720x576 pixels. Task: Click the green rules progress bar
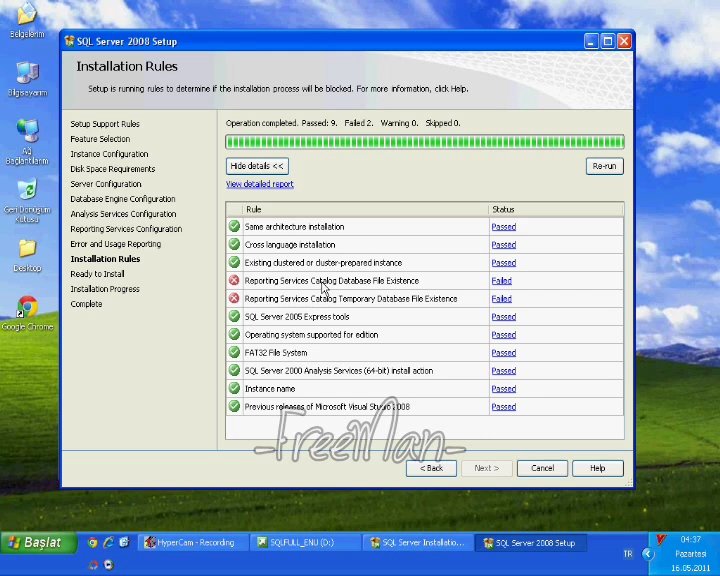(x=425, y=141)
